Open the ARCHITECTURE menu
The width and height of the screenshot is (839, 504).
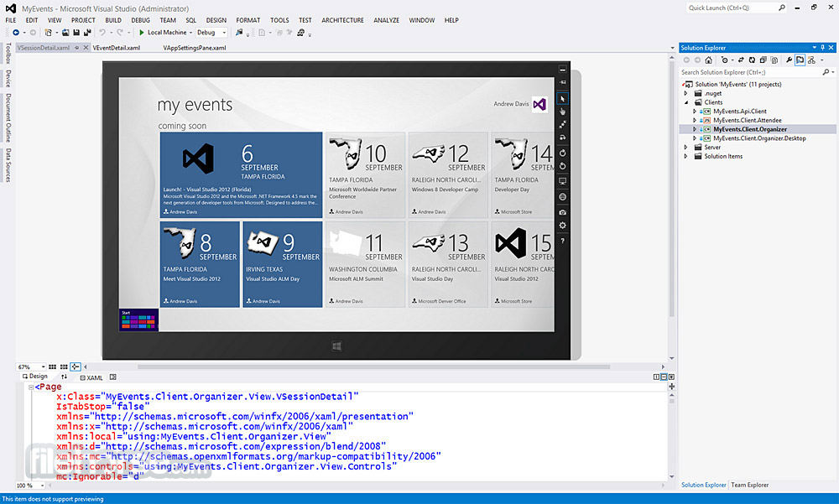(x=342, y=20)
